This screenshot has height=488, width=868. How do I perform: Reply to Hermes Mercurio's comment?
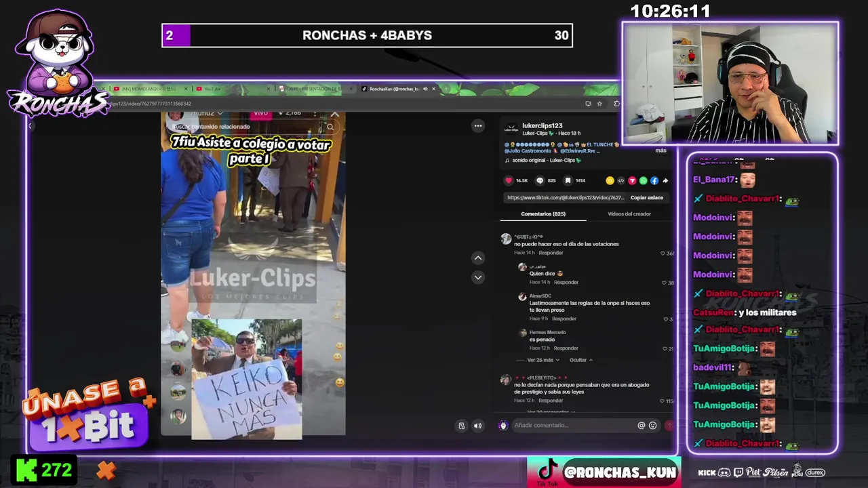coord(566,348)
